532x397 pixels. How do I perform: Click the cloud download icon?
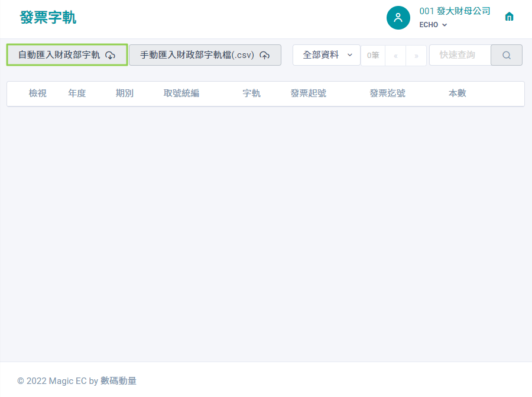pyautogui.click(x=111, y=55)
